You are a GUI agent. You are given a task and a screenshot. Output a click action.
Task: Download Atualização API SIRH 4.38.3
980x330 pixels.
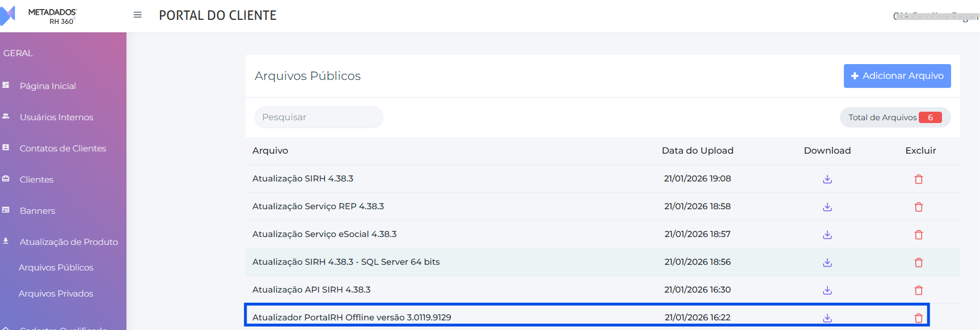[827, 290]
